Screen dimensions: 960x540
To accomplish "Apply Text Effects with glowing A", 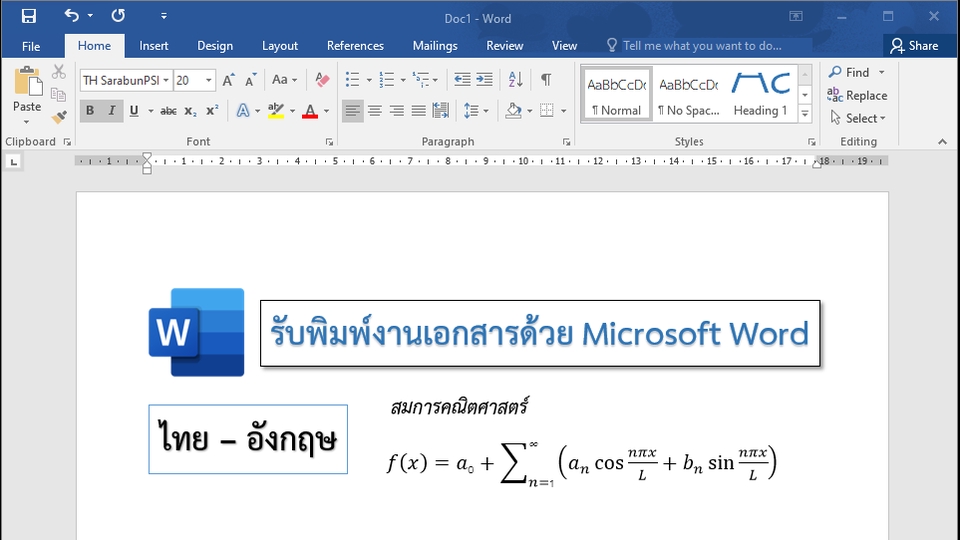I will coord(243,111).
